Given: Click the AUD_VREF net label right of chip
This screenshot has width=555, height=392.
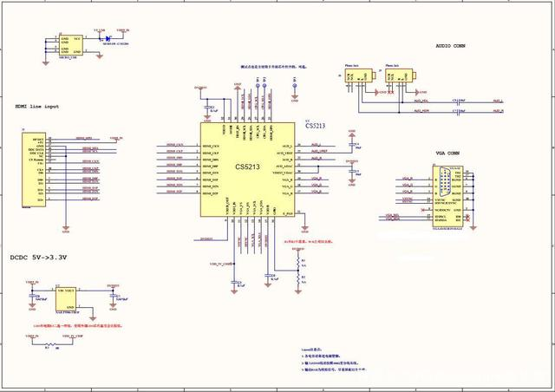Looking at the screenshot, I should (320, 151).
